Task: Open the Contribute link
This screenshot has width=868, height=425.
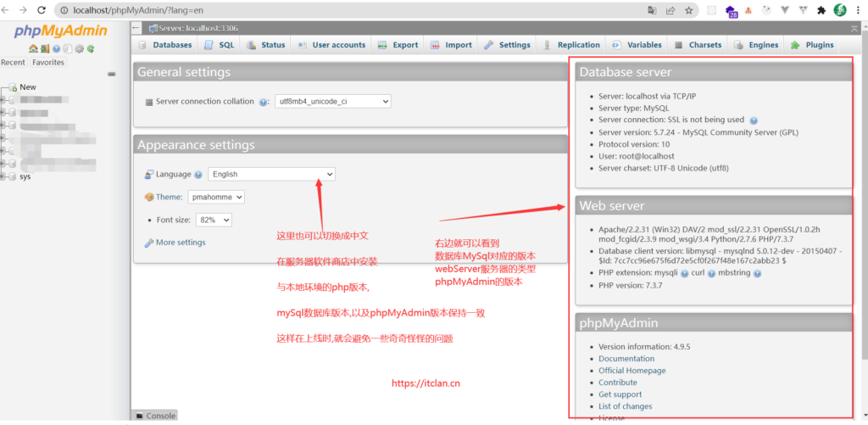Action: point(617,383)
